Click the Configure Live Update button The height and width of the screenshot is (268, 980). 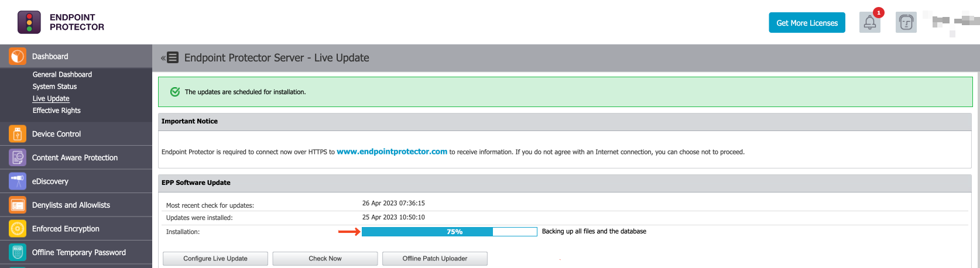pyautogui.click(x=215, y=259)
